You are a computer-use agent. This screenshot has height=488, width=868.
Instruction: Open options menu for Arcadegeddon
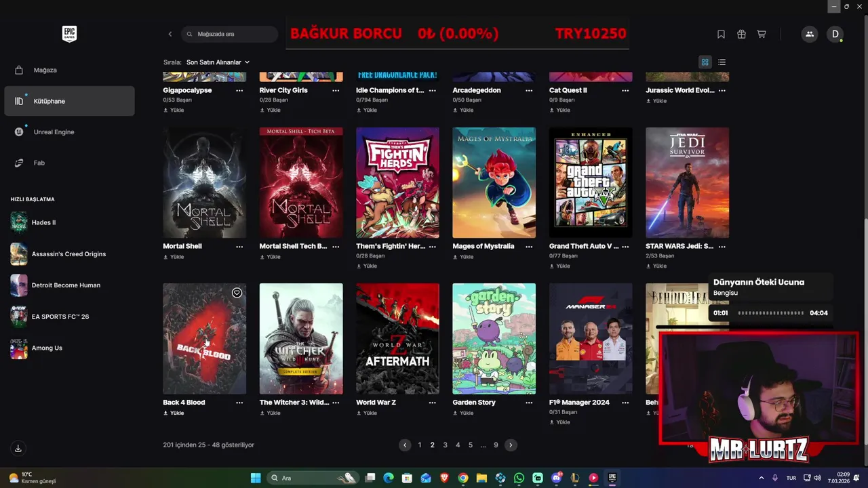click(x=529, y=90)
